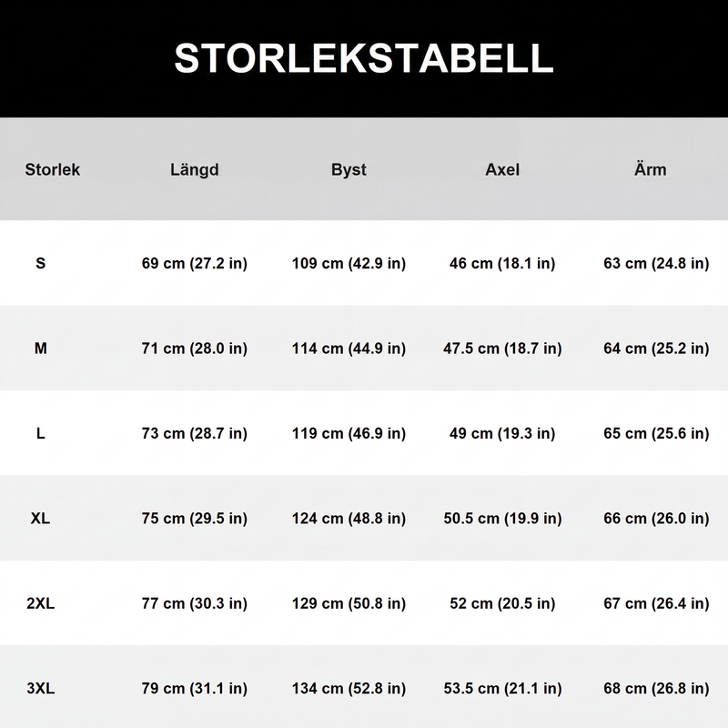Select the 66 cm (26.0 in) sleeve cell
Image resolution: width=728 pixels, height=728 pixels.
656,518
